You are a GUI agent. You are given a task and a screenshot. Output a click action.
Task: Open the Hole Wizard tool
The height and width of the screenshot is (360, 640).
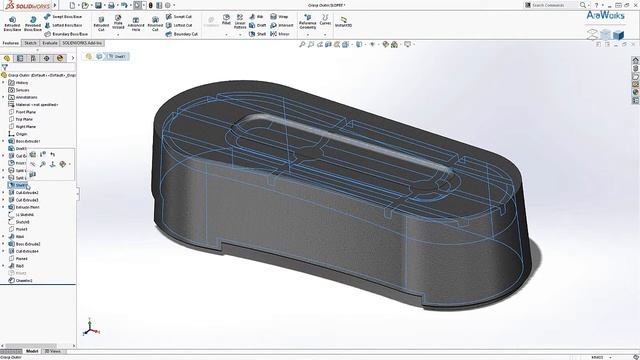click(118, 22)
